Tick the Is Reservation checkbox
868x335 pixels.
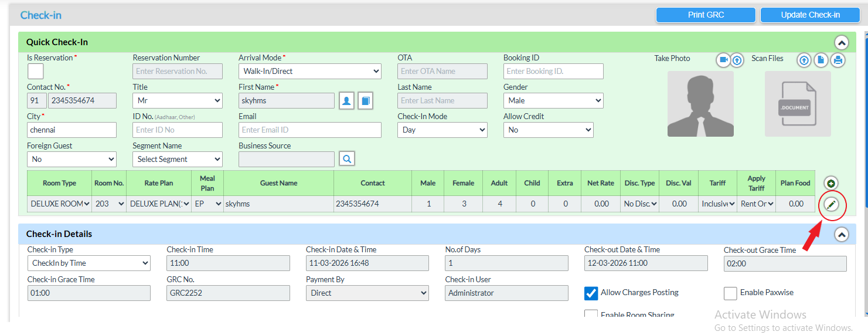point(35,72)
